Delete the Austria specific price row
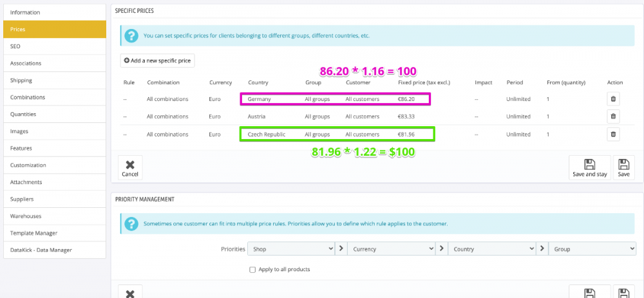Screen dimensions: 644x298 (x=613, y=116)
